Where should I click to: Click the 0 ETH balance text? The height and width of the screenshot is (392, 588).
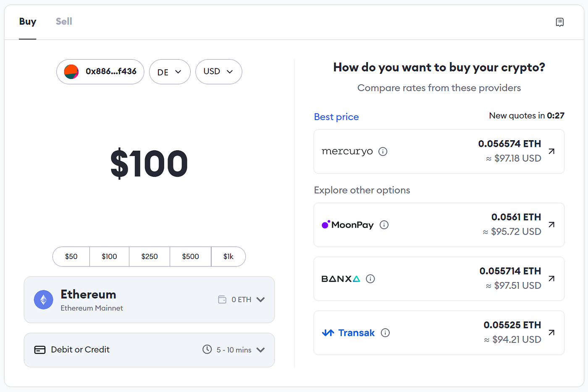point(241,300)
